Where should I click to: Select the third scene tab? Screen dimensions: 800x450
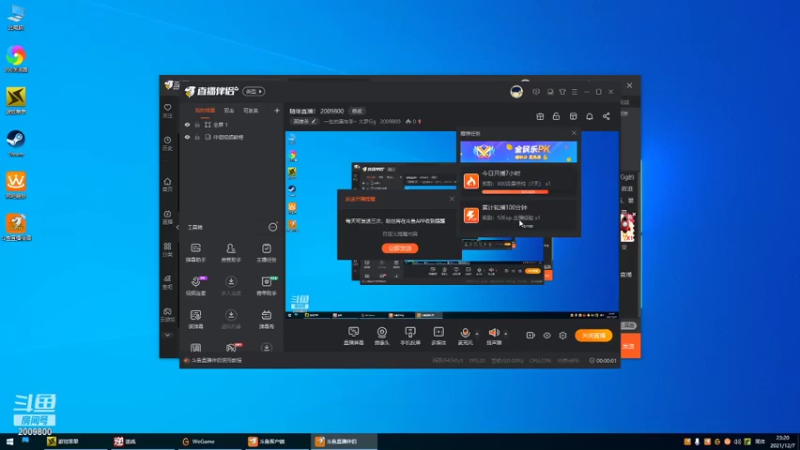[250, 111]
